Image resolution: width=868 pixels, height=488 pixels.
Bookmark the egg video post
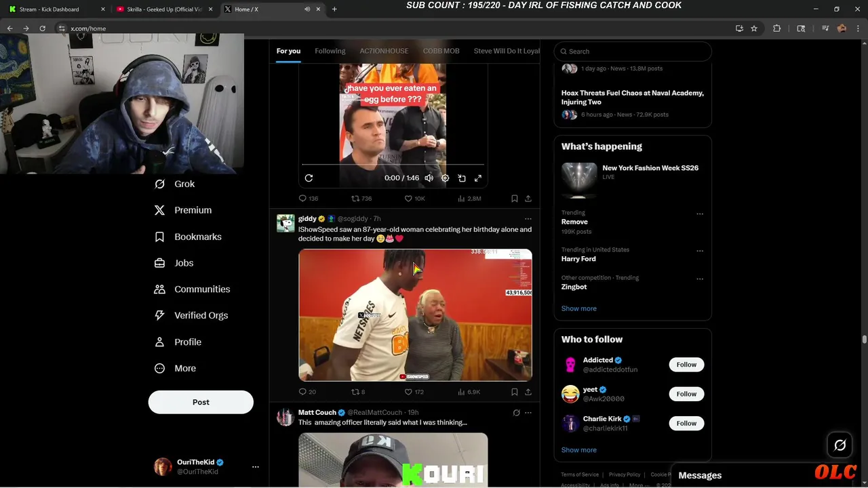(515, 199)
